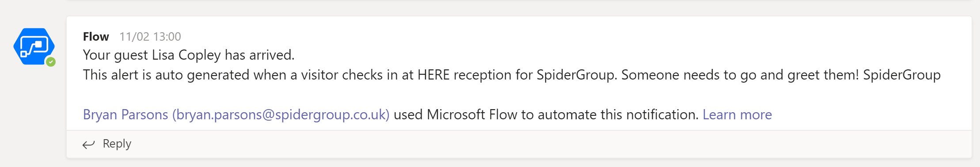Click 'Your guest' message line
This screenshot has height=167, width=980.
tap(189, 55)
